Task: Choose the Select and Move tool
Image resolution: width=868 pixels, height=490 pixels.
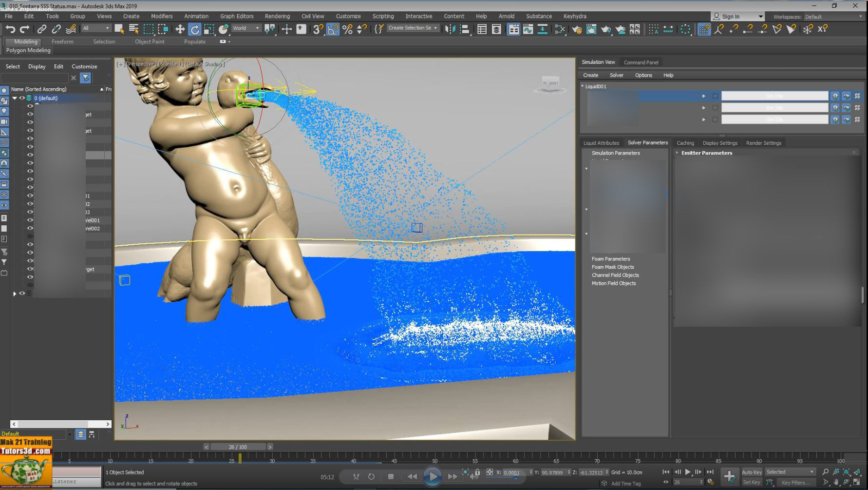Action: [180, 29]
